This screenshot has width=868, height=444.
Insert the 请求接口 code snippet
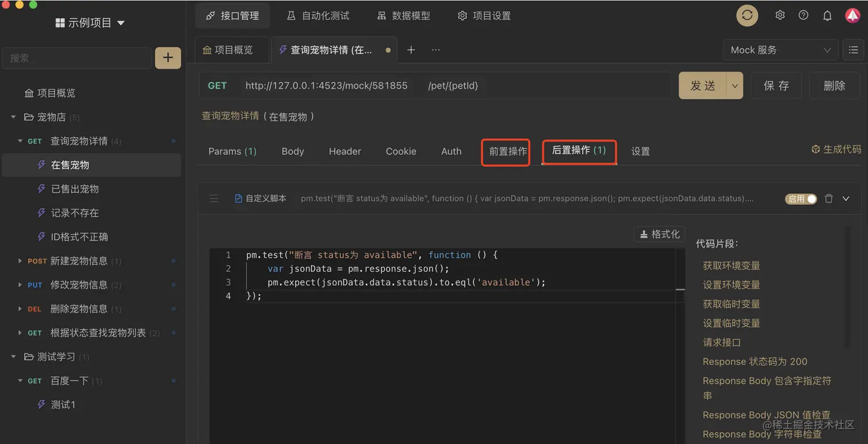click(x=722, y=342)
